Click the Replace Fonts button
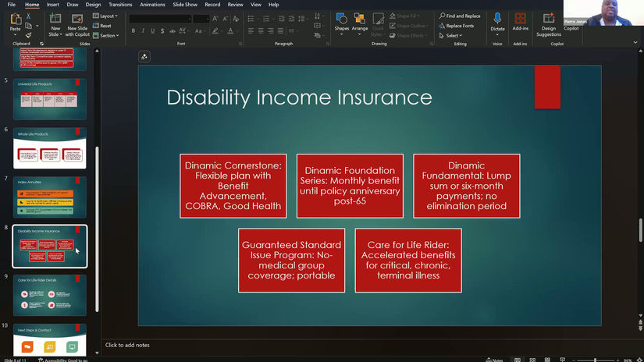The width and height of the screenshot is (644, 362). (x=457, y=26)
